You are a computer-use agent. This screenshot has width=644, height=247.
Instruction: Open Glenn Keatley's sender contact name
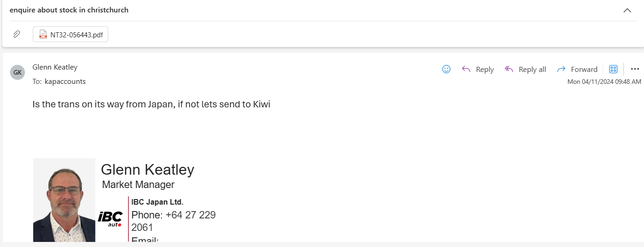[55, 67]
